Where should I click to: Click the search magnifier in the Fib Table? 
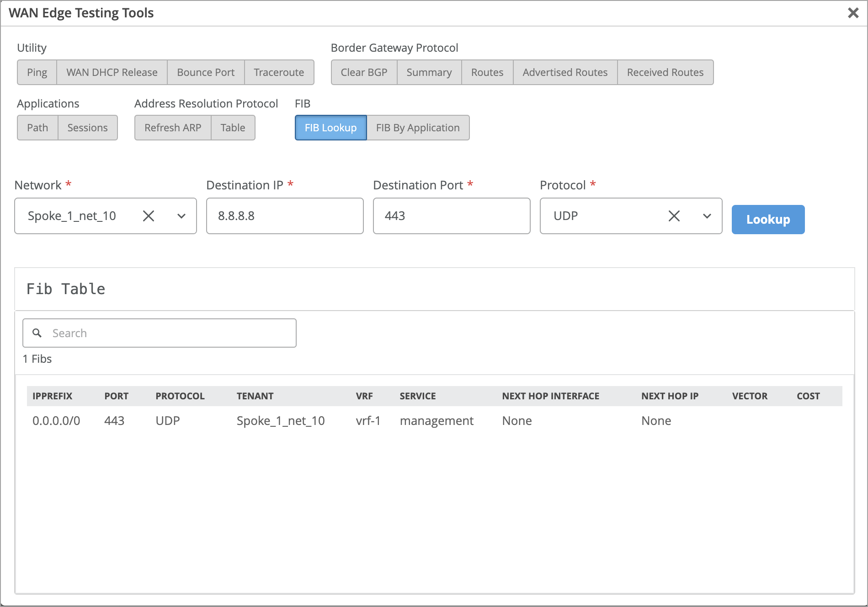[x=37, y=333]
